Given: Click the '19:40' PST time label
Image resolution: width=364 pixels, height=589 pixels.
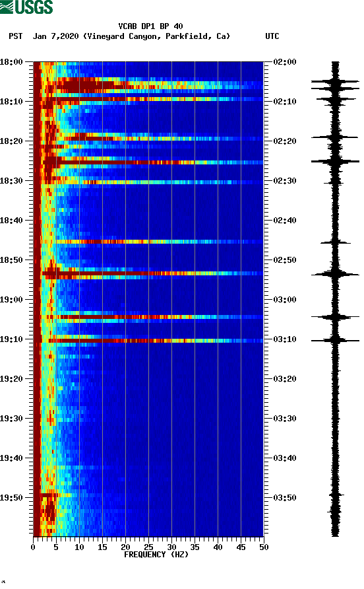Looking at the screenshot, I should (11, 458).
